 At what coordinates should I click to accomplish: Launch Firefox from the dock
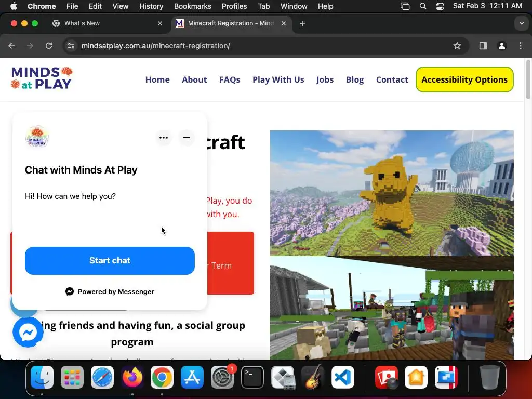[x=132, y=377]
